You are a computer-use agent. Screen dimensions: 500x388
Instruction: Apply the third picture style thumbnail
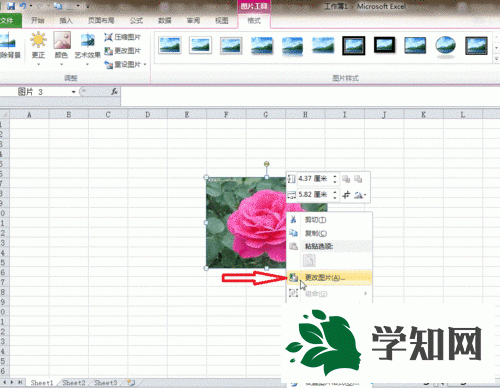click(231, 46)
